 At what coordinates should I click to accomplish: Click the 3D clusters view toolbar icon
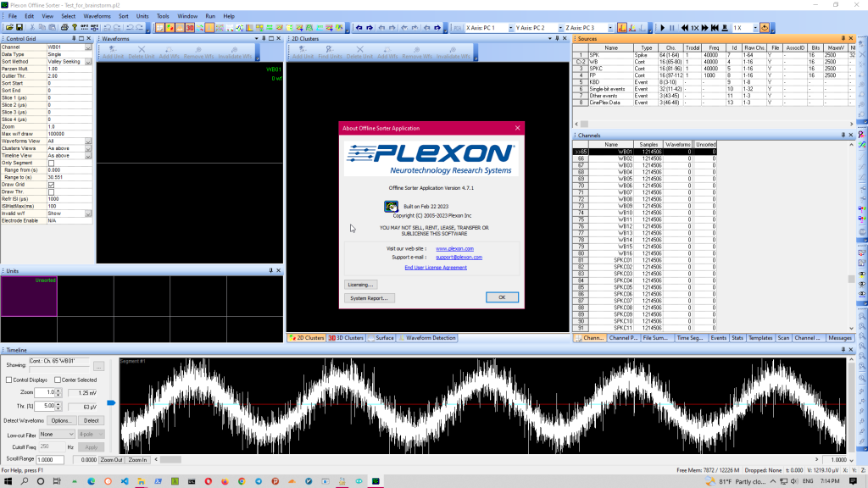tap(190, 27)
